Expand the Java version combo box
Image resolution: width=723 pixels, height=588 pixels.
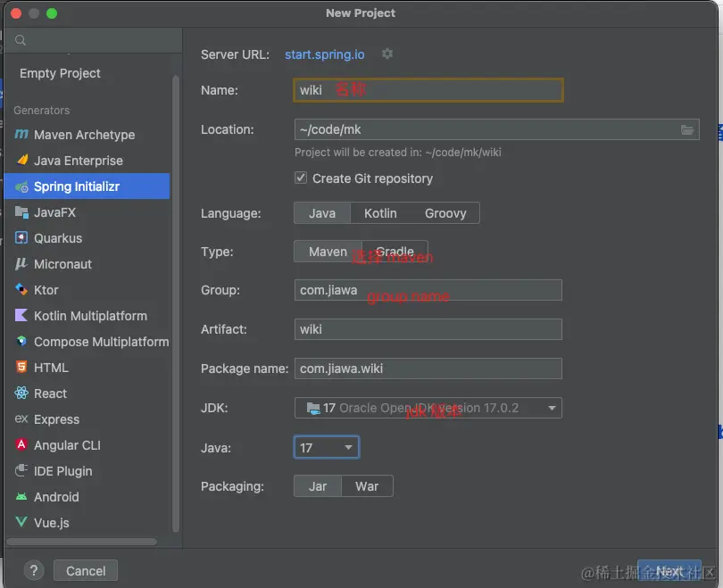[x=348, y=447]
